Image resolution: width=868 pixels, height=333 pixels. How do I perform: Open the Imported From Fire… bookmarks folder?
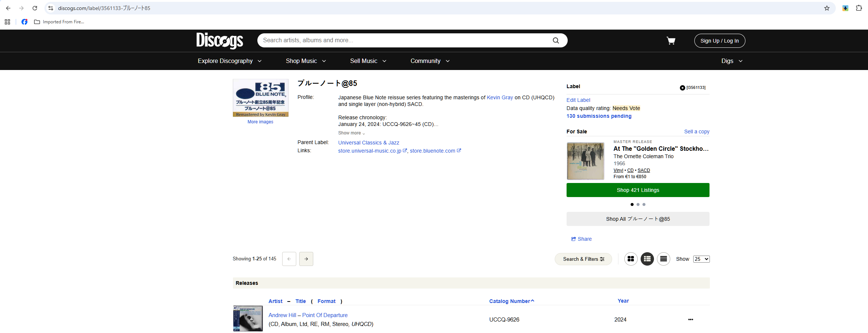(x=59, y=22)
